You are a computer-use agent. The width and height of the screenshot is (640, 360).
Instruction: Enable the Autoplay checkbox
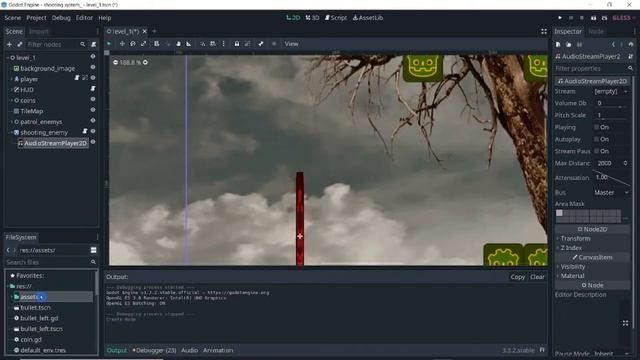click(x=596, y=139)
